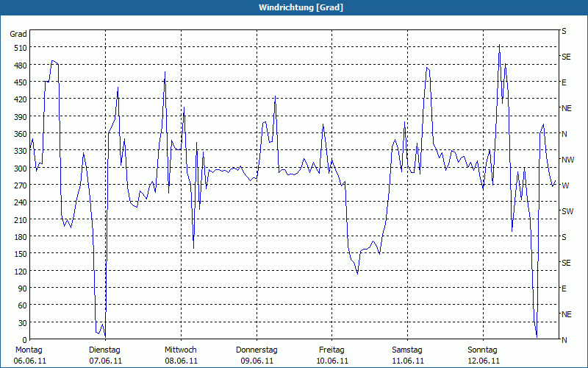Click the 'S' compass label at the 180 gridline
The width and height of the screenshot is (588, 368).
coord(564,237)
